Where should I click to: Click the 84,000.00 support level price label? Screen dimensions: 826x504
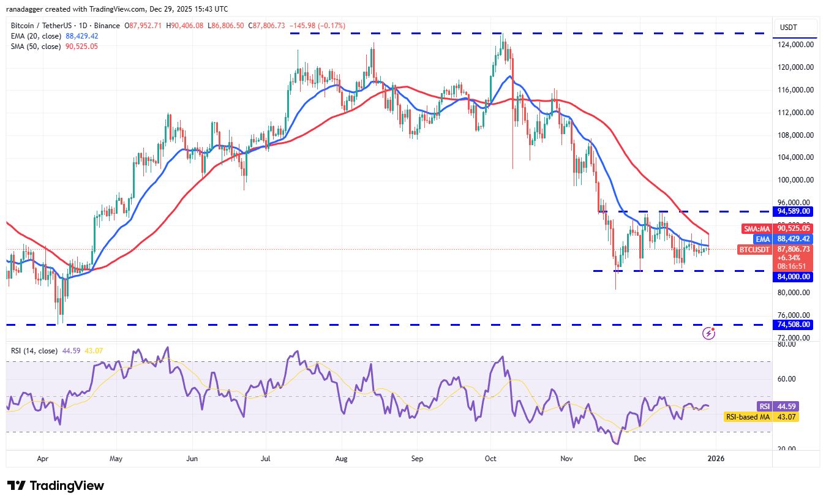click(795, 277)
